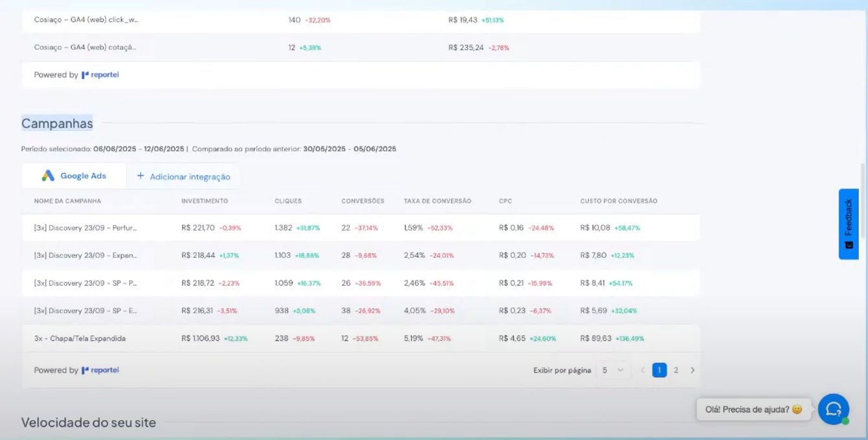
Task: Sort by the Investimento column header
Action: tap(204, 202)
